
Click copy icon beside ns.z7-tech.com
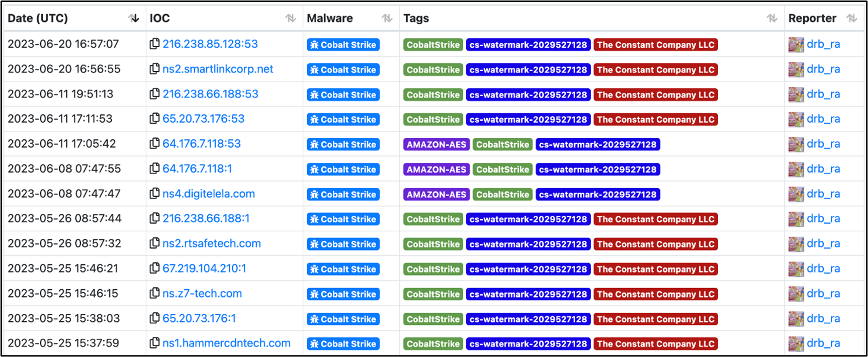(154, 293)
